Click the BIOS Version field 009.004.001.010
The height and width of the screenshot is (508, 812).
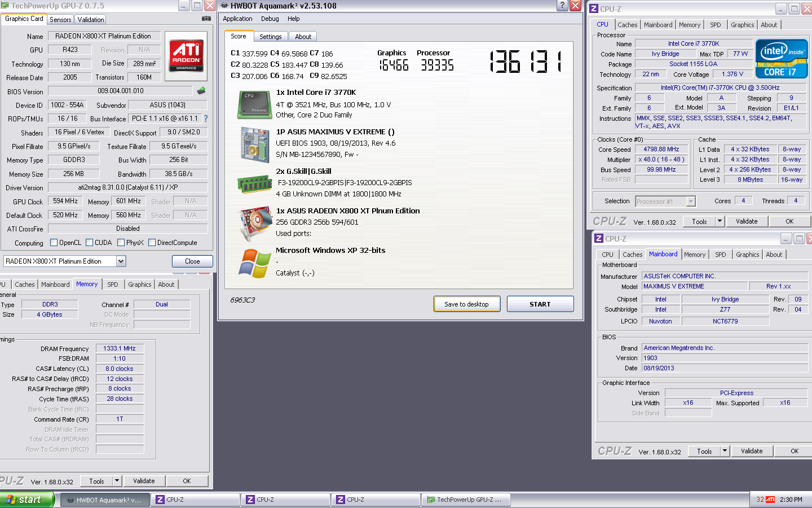coord(120,91)
